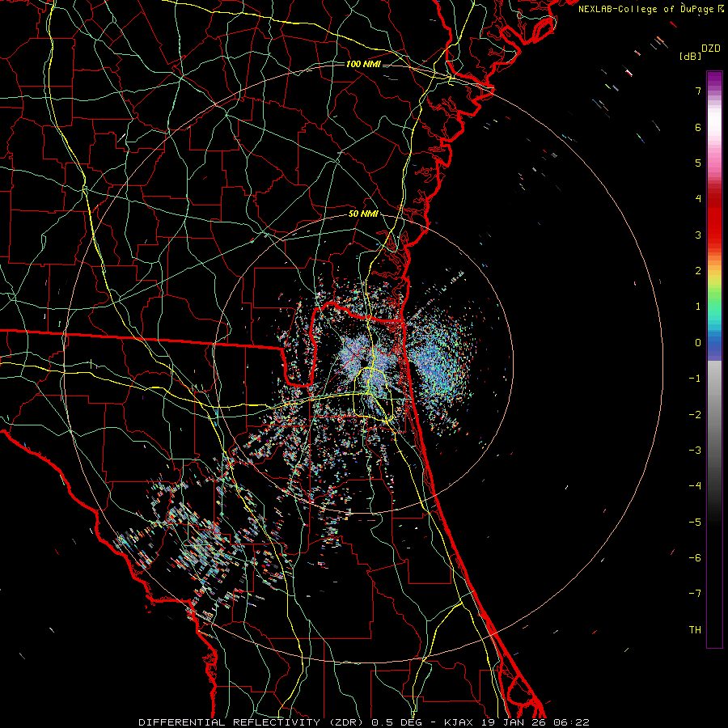Click the -5 value on the color scale
This screenshot has width=728, height=728.
pyautogui.click(x=695, y=522)
